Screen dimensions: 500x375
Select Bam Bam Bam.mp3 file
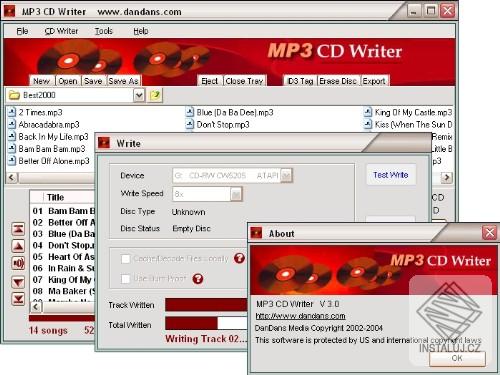pyautogui.click(x=47, y=149)
